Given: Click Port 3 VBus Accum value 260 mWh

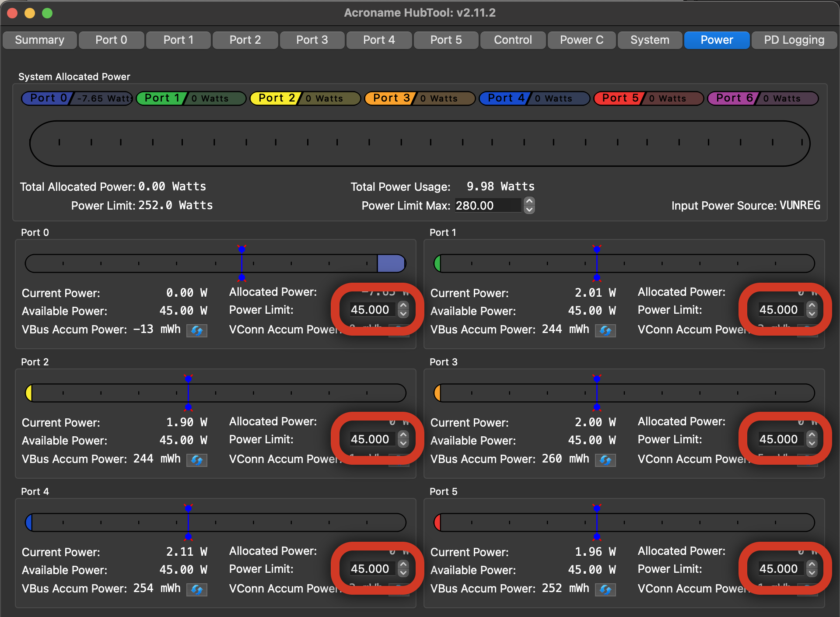Looking at the screenshot, I should (566, 459).
